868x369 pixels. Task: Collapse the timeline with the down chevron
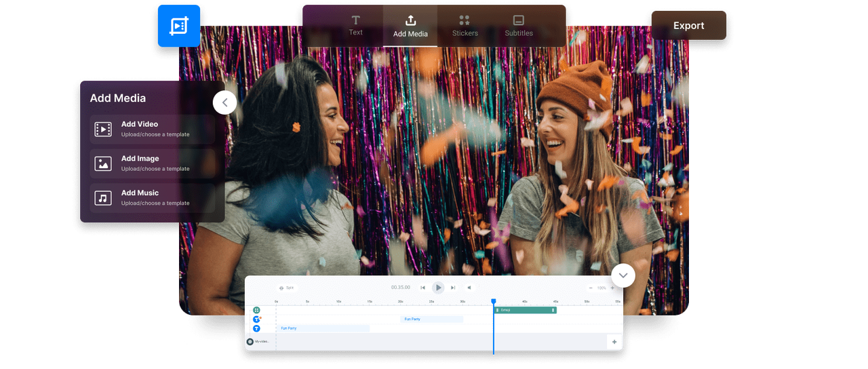623,275
